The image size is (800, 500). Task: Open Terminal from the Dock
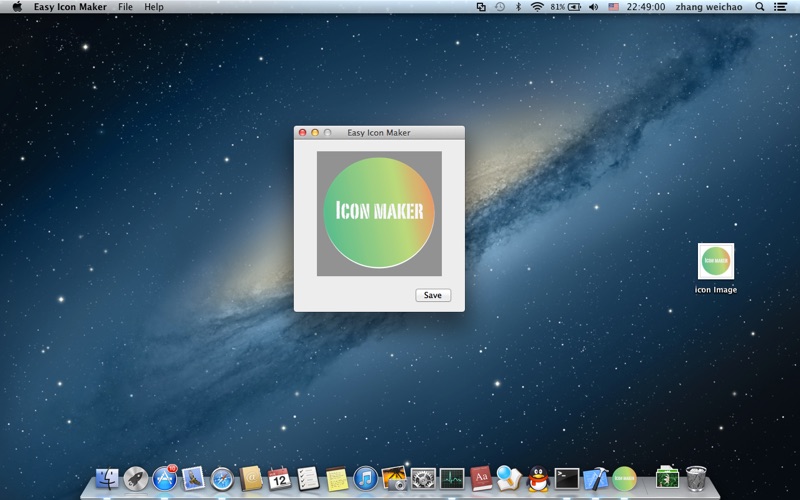pyautogui.click(x=567, y=479)
